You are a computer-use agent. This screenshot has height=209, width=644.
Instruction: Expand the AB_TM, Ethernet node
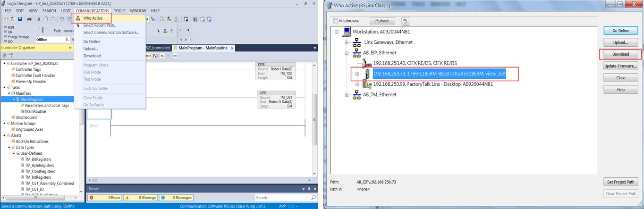tap(347, 95)
